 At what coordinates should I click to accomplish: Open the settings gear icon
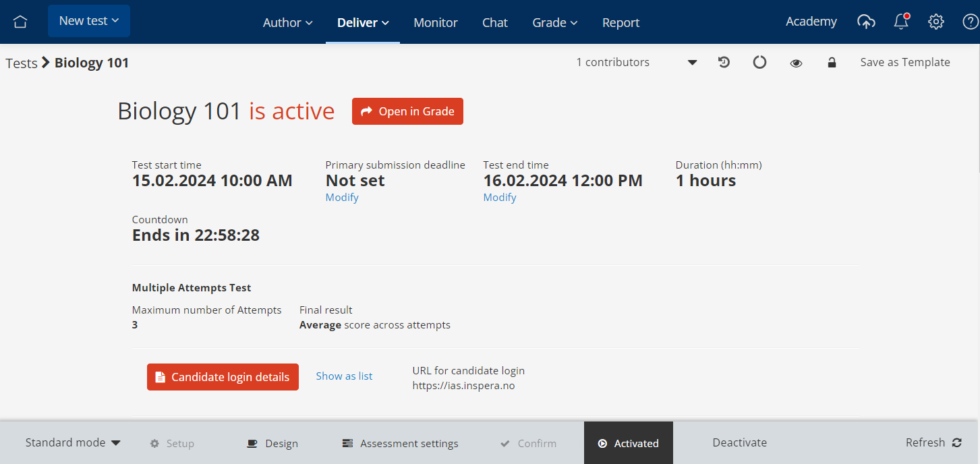[x=935, y=22]
